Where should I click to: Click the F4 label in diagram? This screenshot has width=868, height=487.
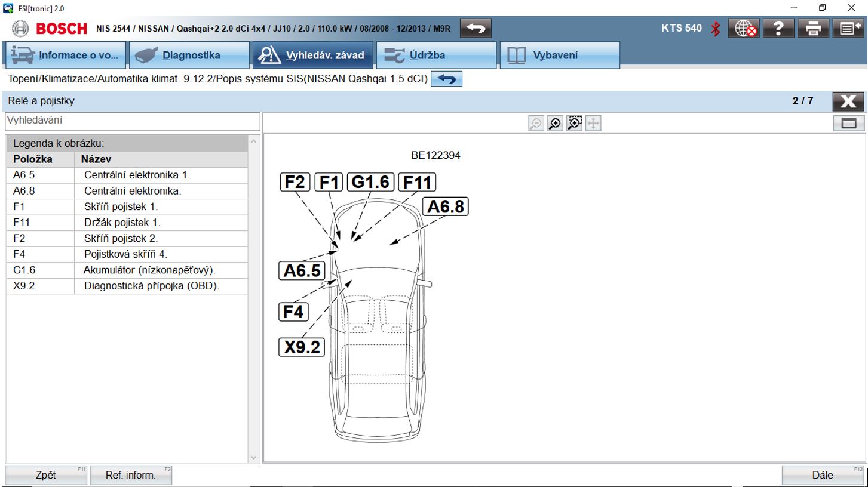(x=293, y=312)
